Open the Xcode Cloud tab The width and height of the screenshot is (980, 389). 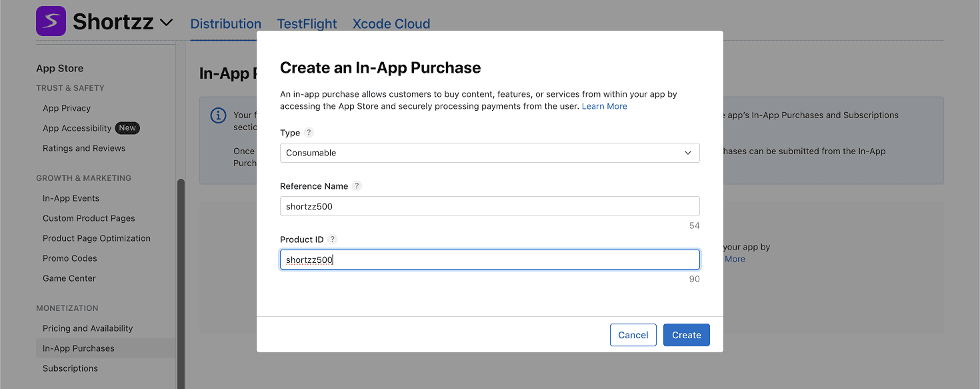click(x=391, y=24)
